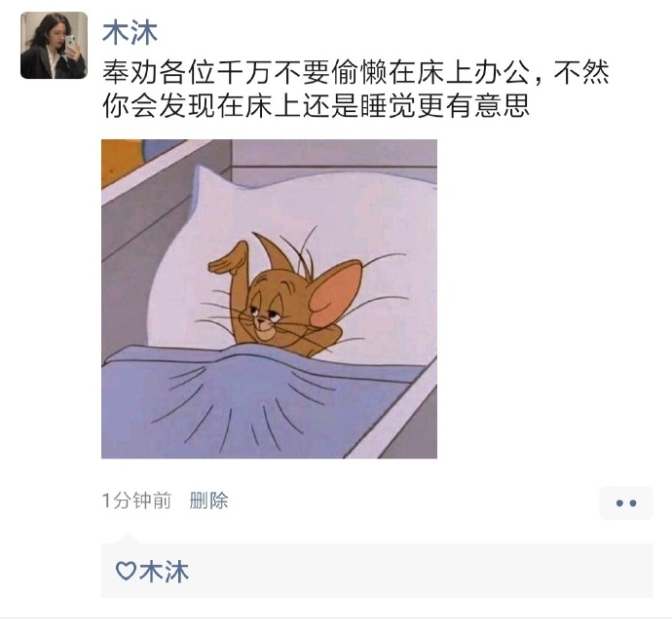Image resolution: width=672 pixels, height=631 pixels.
Task: Click Jerry's large pink ear in the picture
Action: pyautogui.click(x=335, y=293)
